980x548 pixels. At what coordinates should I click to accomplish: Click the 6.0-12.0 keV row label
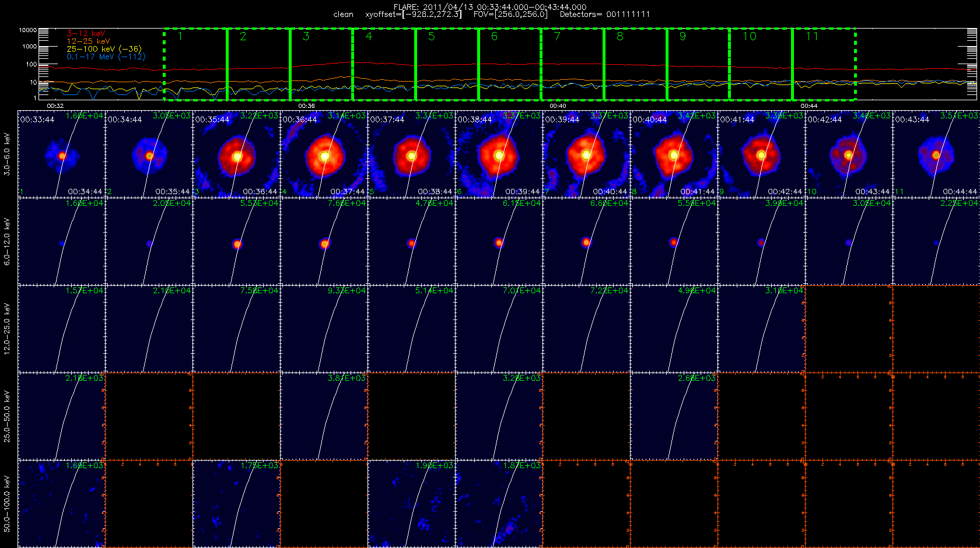(7, 242)
